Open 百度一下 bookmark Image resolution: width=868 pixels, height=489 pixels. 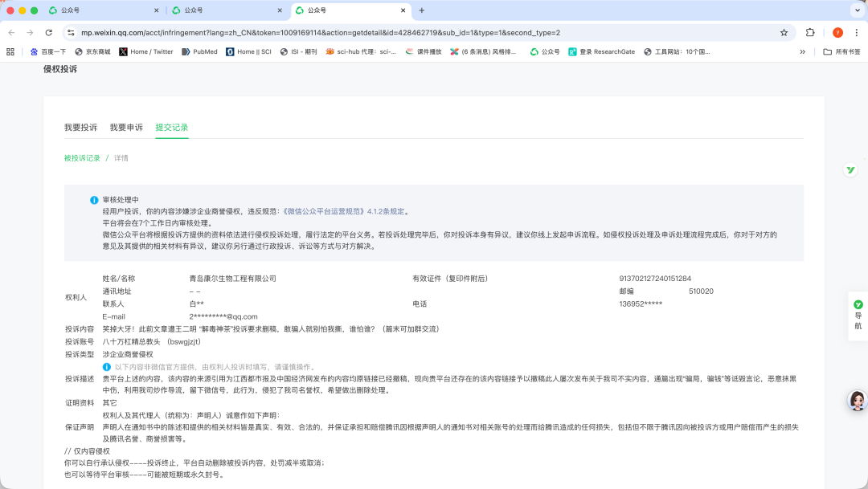coord(48,51)
